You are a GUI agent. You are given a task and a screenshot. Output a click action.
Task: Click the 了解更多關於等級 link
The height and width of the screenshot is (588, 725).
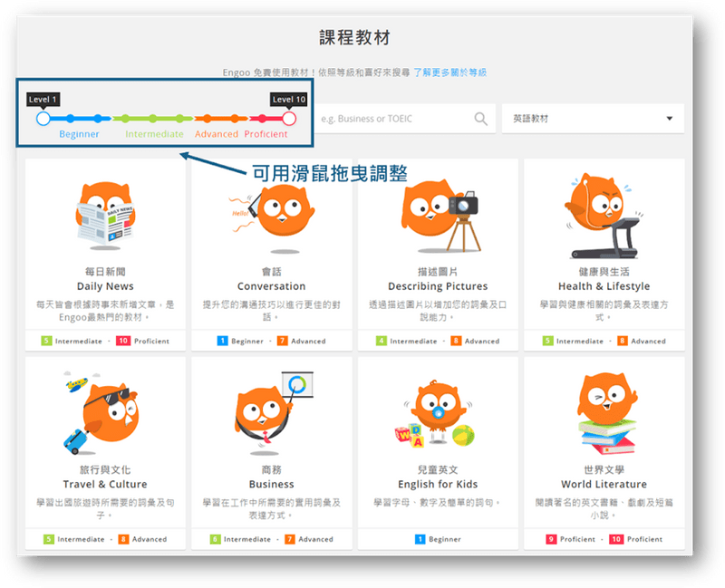(x=449, y=72)
